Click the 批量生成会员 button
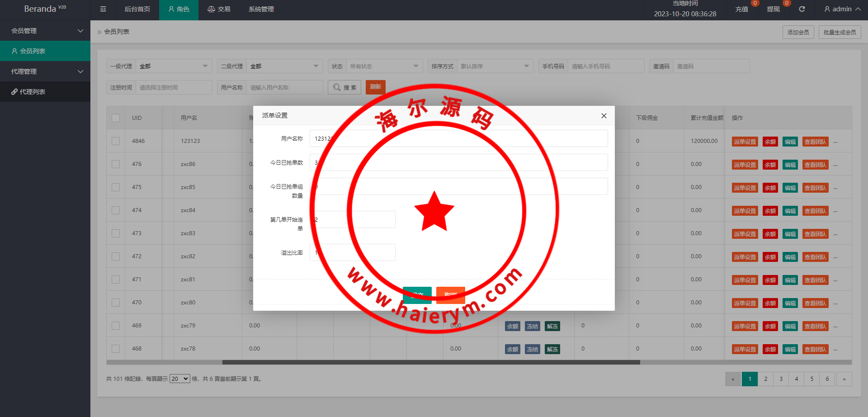The width and height of the screenshot is (868, 417). pyautogui.click(x=840, y=32)
